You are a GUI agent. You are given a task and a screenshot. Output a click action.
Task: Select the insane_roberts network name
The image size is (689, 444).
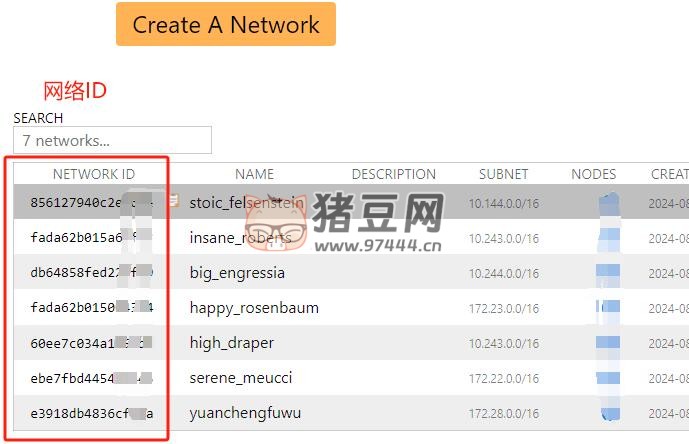(x=240, y=238)
